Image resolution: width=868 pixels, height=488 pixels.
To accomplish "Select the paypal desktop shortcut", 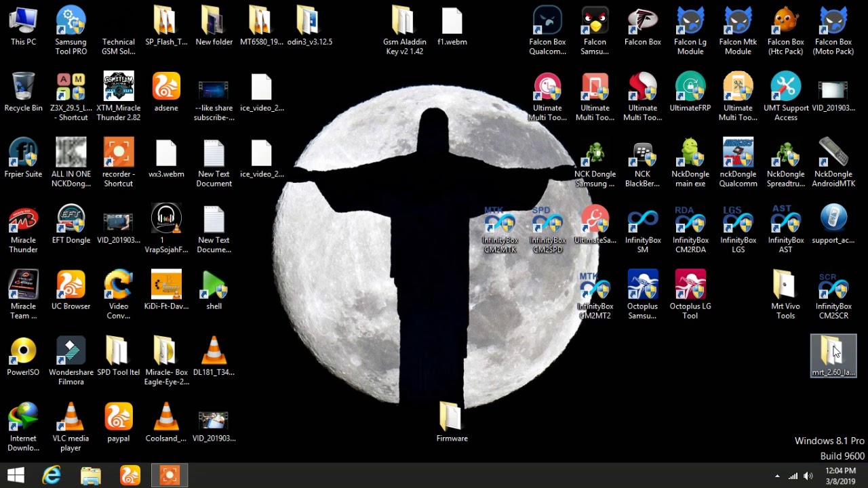I will pyautogui.click(x=118, y=422).
